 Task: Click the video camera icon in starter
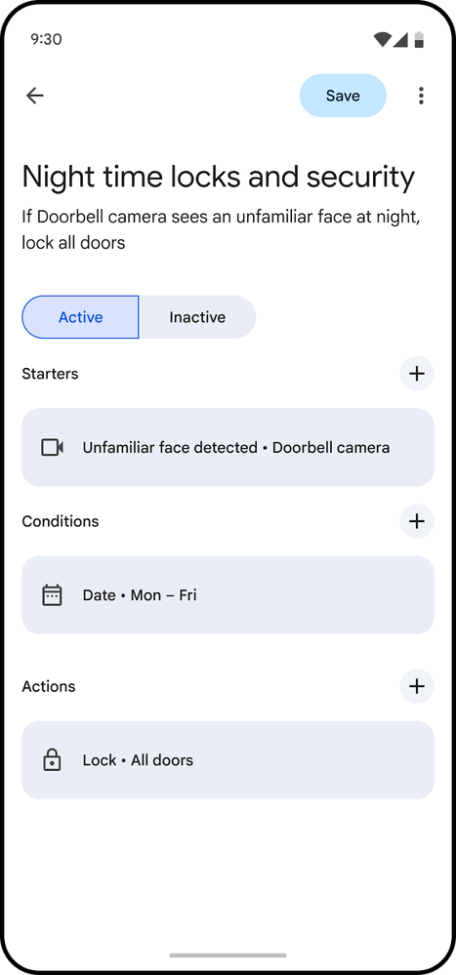click(52, 447)
